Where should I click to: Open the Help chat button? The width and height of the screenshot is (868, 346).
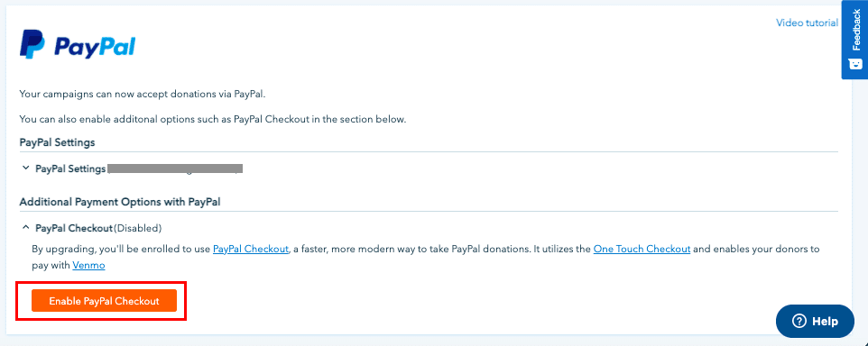point(815,321)
